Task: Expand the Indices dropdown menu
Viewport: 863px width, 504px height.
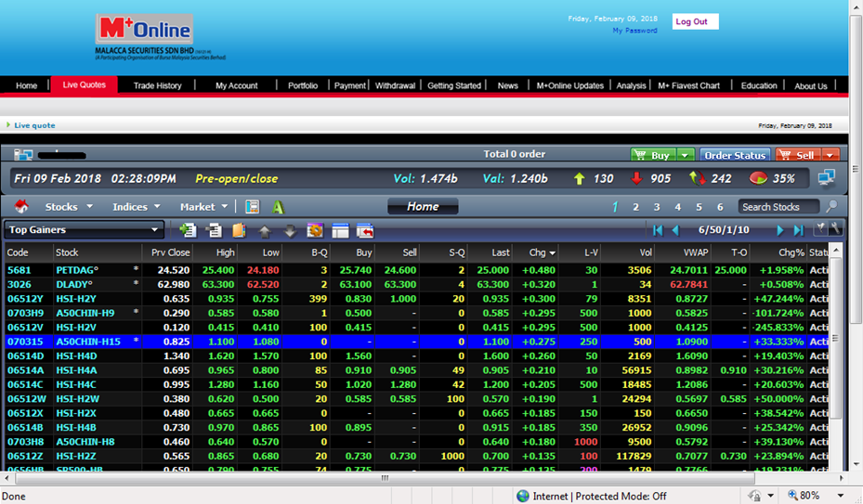Action: [x=137, y=207]
